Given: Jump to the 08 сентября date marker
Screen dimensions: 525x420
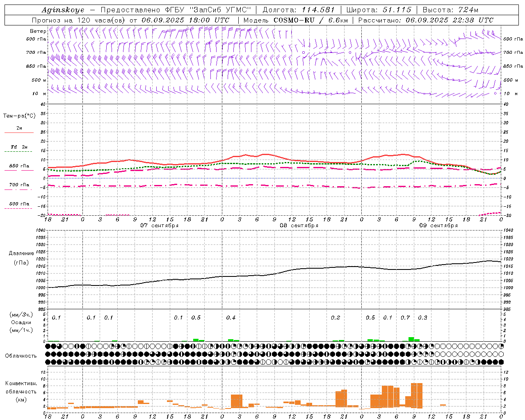Looking at the screenshot, I should [299, 226].
